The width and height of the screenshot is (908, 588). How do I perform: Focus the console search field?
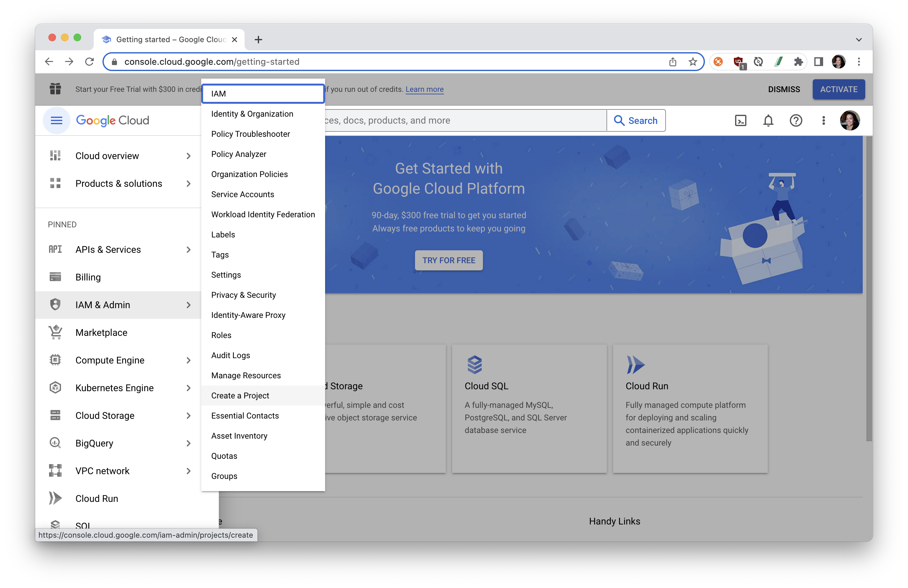point(465,120)
